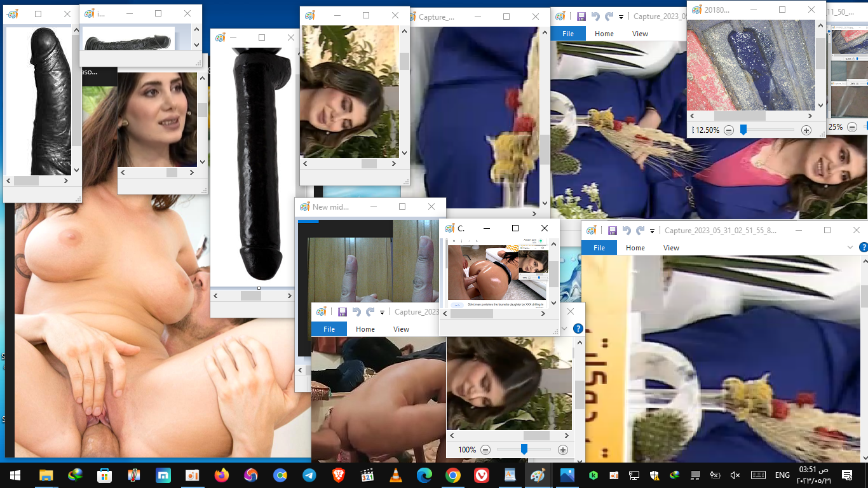
Task: Open VLC media player from the taskbar
Action: 395,475
